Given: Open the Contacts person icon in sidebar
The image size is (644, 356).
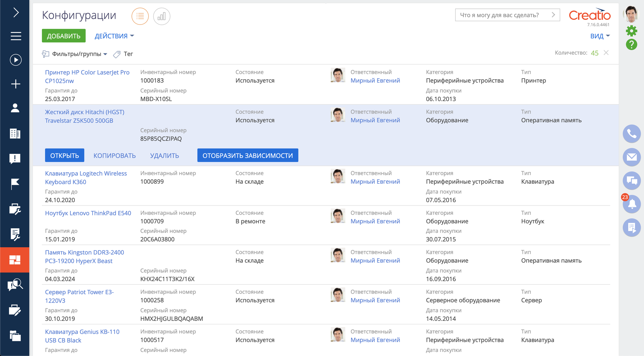Looking at the screenshot, I should 15,108.
